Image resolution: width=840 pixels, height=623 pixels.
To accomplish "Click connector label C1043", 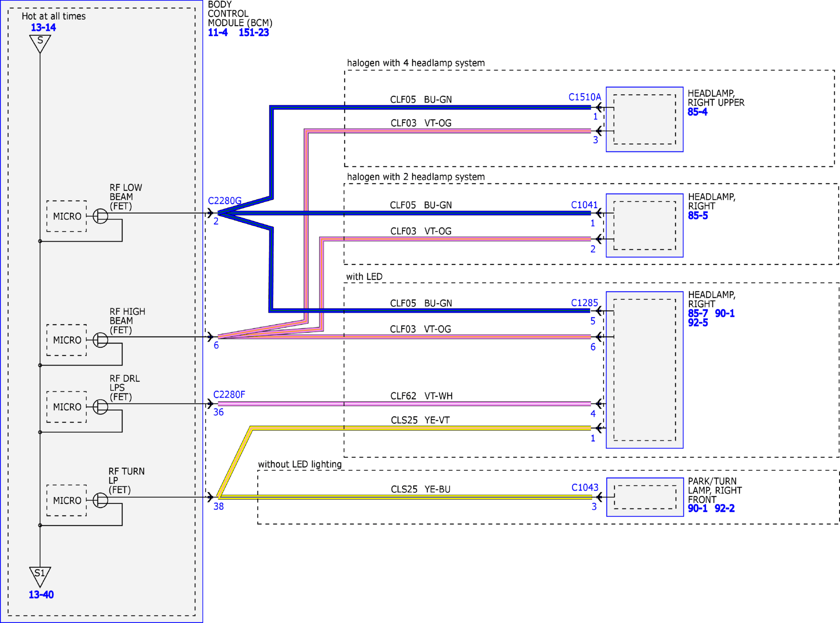I will pos(585,487).
